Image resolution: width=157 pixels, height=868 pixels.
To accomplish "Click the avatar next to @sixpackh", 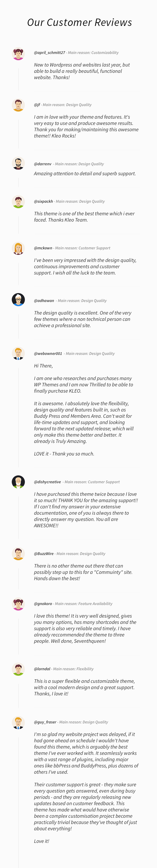I will [18, 201].
